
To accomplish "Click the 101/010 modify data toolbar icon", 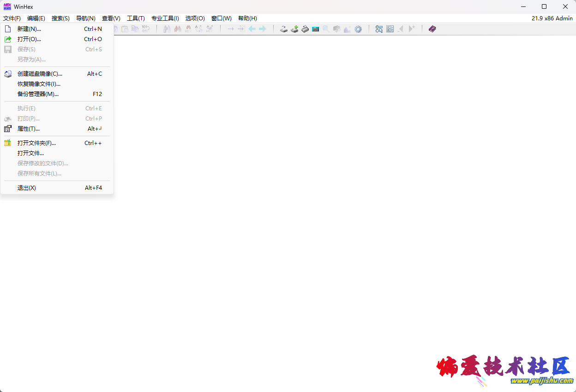I will [146, 29].
